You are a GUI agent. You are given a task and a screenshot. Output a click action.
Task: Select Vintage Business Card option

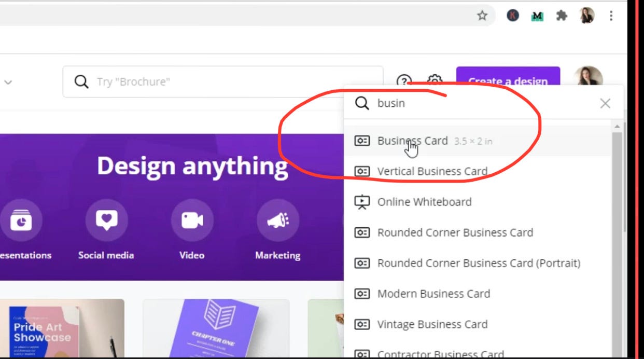click(x=478, y=324)
